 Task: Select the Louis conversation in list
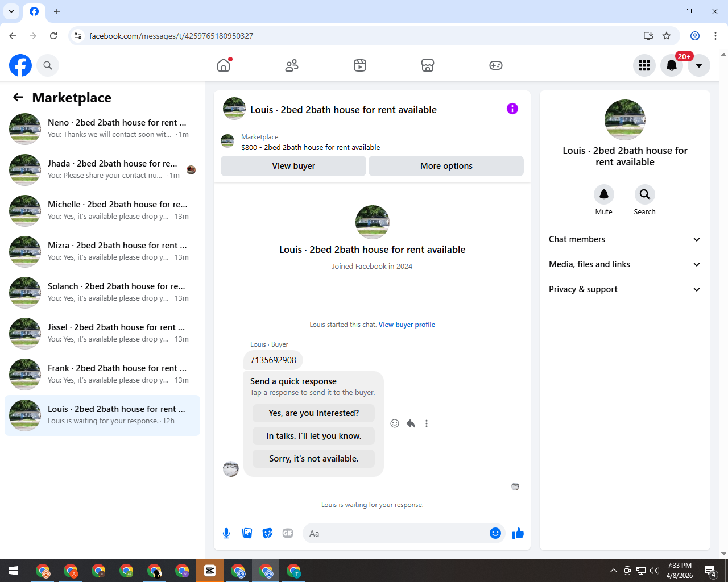coord(102,415)
